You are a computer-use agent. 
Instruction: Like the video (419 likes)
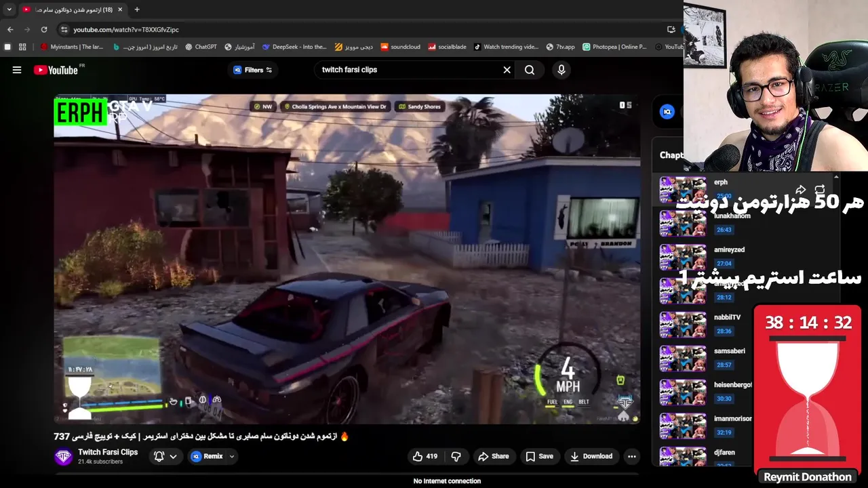[x=425, y=456]
